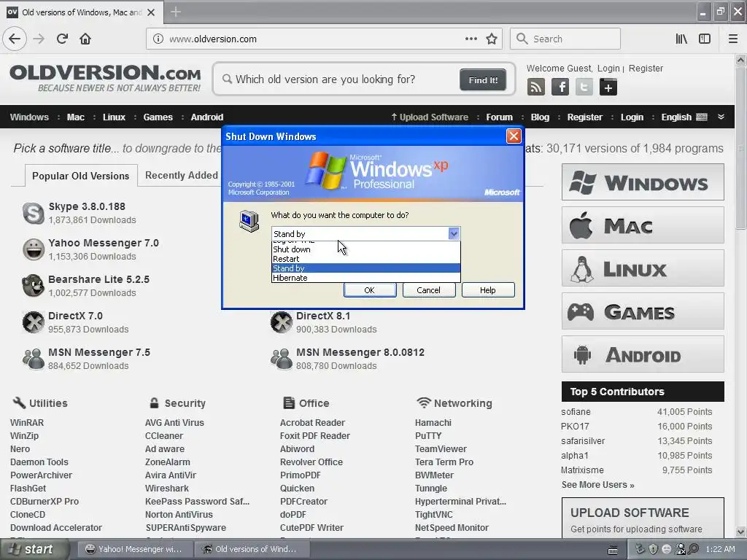Open the big MAC category button
The image size is (747, 560).
click(x=643, y=225)
